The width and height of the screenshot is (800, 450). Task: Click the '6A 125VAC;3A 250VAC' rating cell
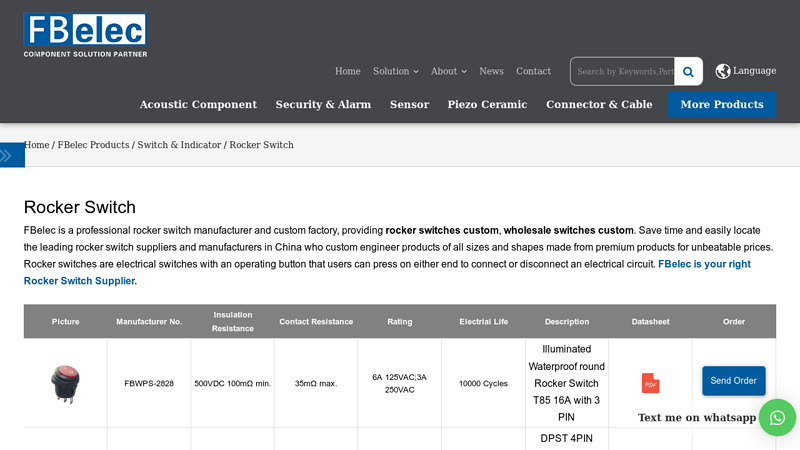click(x=399, y=383)
